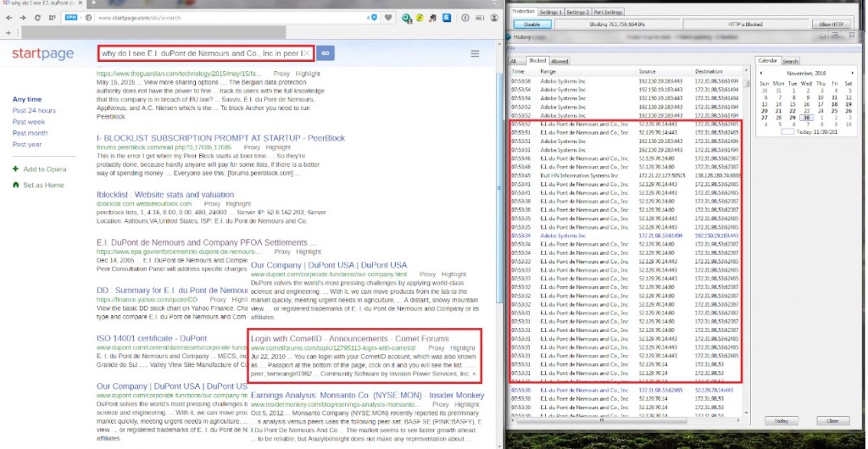Select the Allowed history tab
The image size is (868, 449).
pyautogui.click(x=559, y=61)
